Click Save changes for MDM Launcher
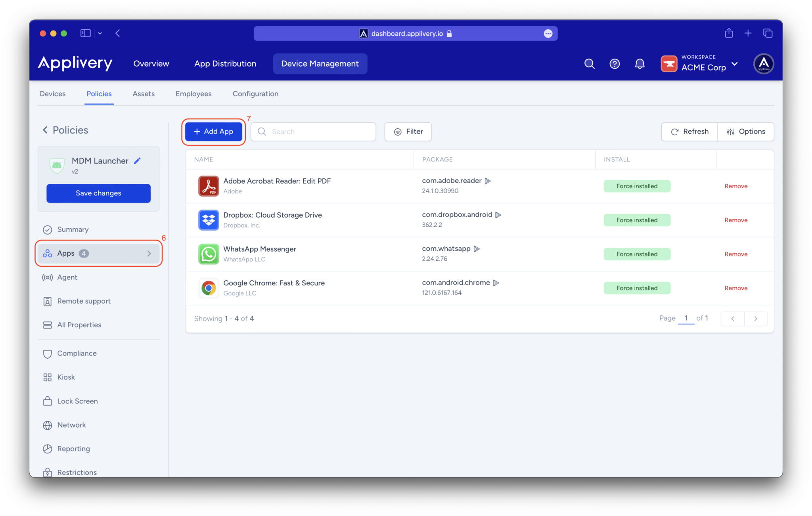This screenshot has width=812, height=516. tap(98, 193)
